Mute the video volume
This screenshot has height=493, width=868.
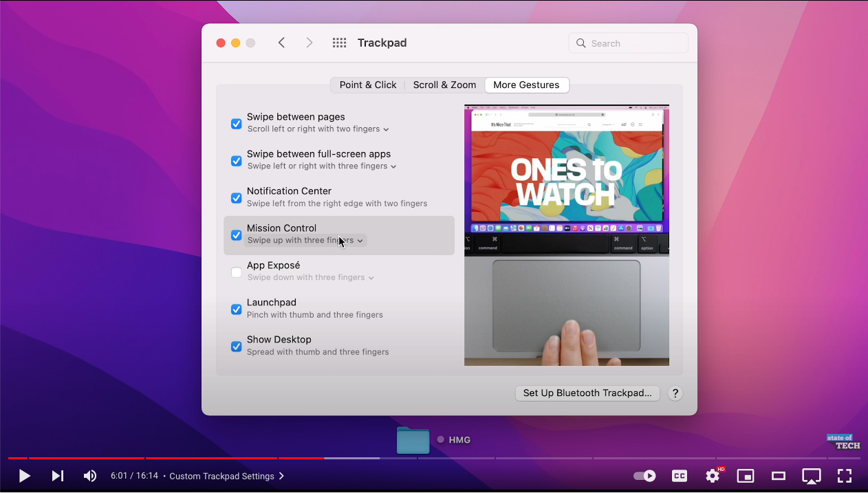[x=90, y=476]
